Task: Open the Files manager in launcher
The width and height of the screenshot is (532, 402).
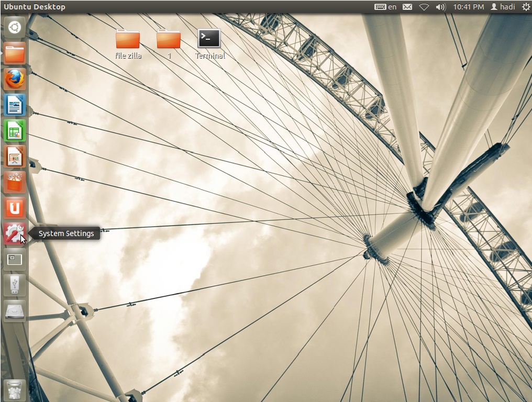Action: (15, 53)
